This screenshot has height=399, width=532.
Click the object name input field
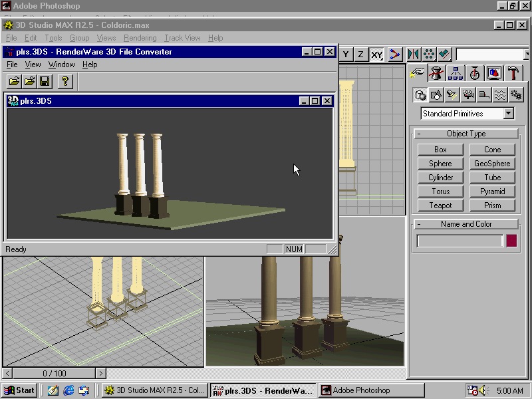tap(460, 241)
